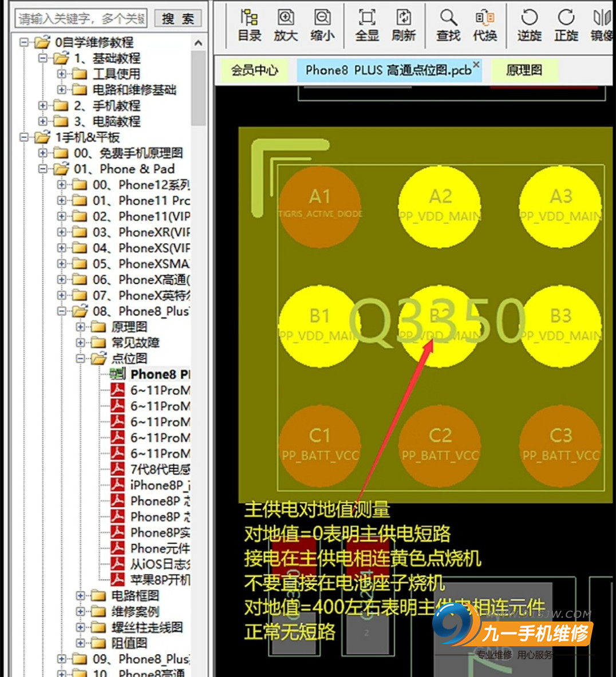Open the Phone8P实 PDF file
The image size is (616, 677).
(151, 532)
